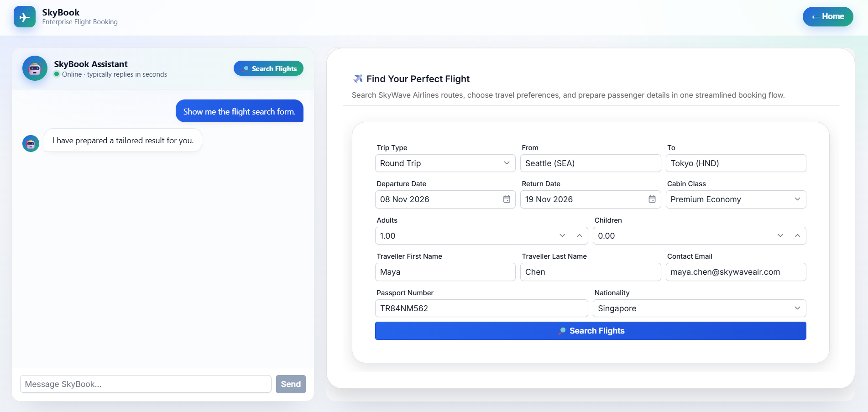The image size is (868, 412).
Task: Click the airplane icon beside Find Your Perfect Flight
Action: click(358, 79)
